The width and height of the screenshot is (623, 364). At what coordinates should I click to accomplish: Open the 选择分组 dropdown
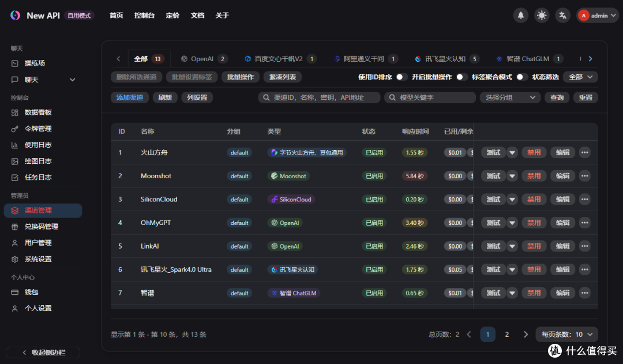tap(510, 97)
